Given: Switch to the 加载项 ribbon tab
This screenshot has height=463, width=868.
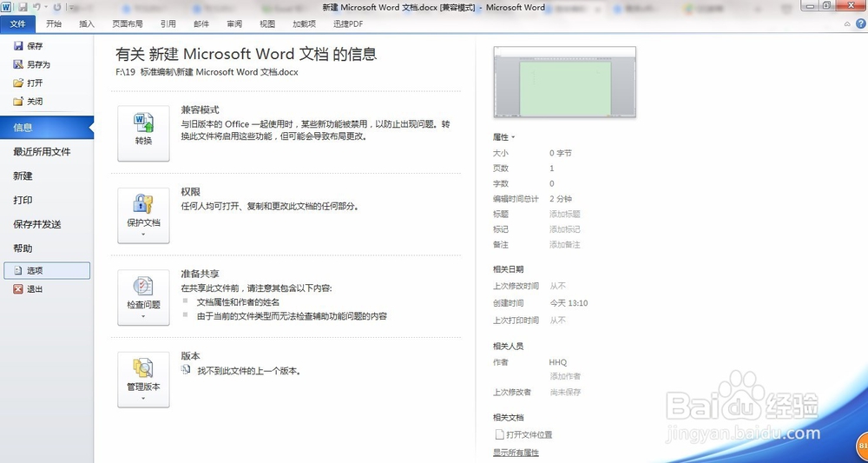Looking at the screenshot, I should pyautogui.click(x=305, y=23).
